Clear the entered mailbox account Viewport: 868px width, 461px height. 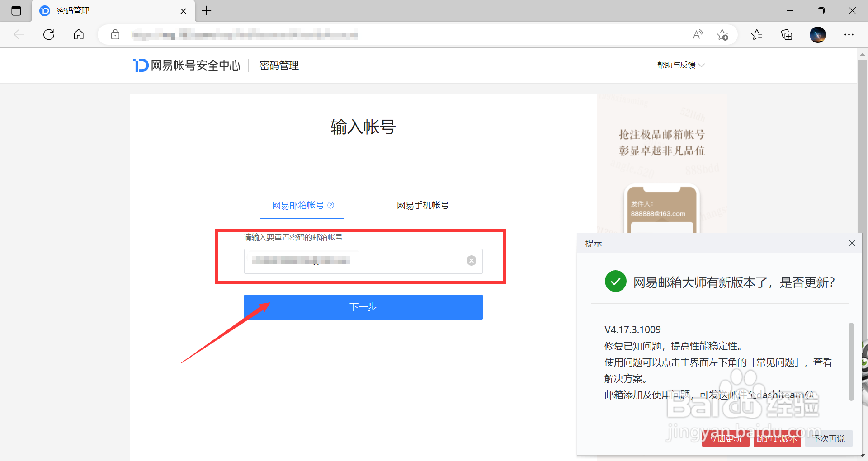(x=472, y=261)
